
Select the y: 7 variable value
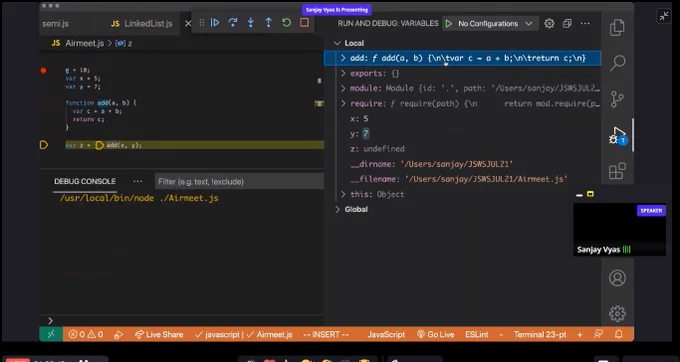pos(366,134)
